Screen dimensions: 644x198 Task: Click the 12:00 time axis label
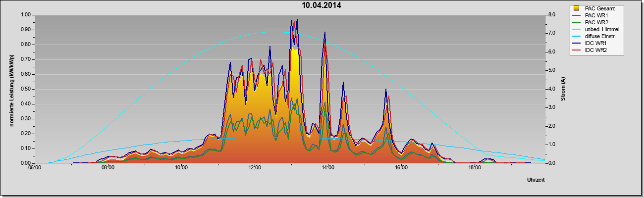pos(255,168)
